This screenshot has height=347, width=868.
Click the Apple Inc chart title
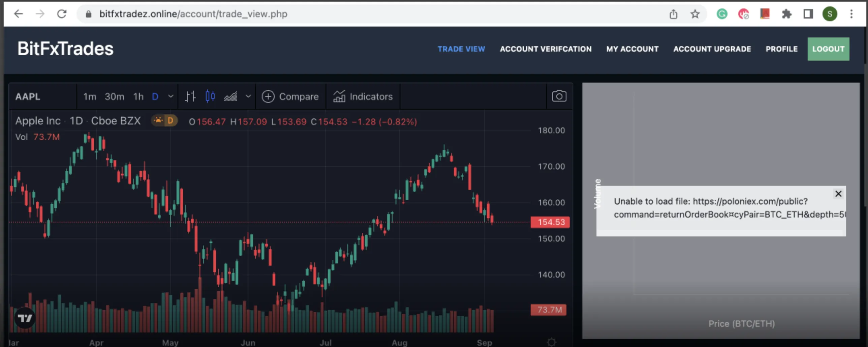click(77, 121)
